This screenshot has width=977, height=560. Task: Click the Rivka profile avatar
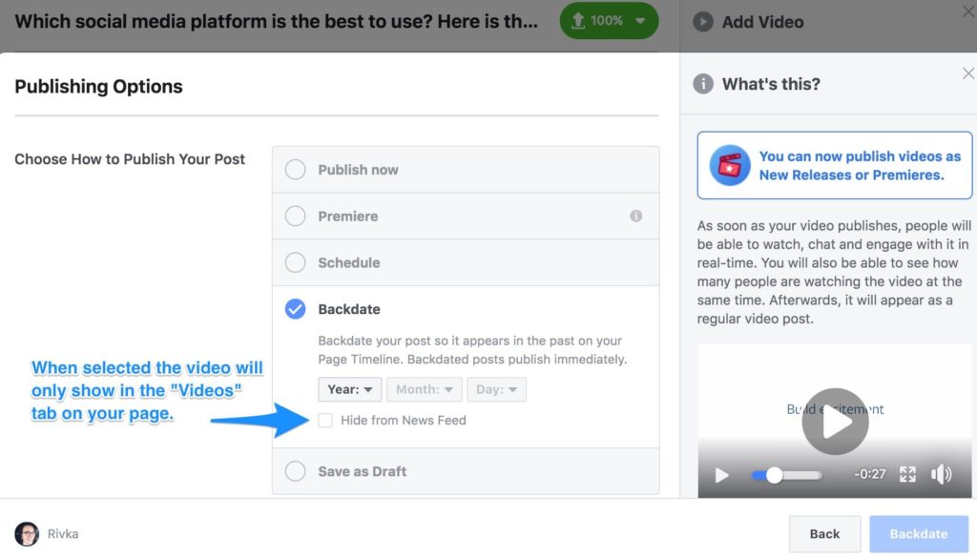pyautogui.click(x=27, y=534)
